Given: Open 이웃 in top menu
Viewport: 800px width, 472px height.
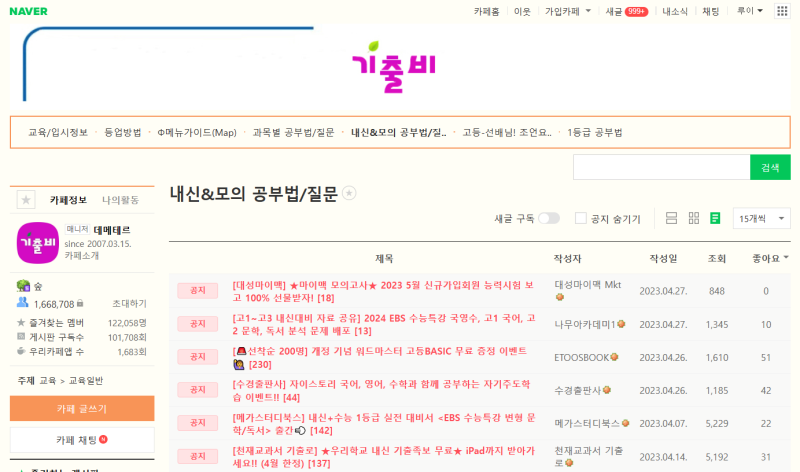Looking at the screenshot, I should [522, 11].
